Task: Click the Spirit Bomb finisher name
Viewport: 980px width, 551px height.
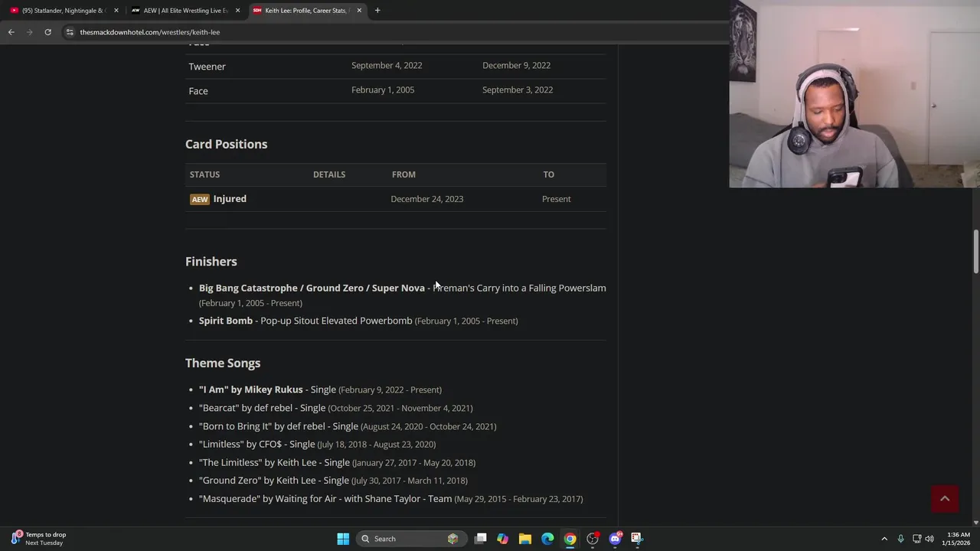Action: pos(226,321)
